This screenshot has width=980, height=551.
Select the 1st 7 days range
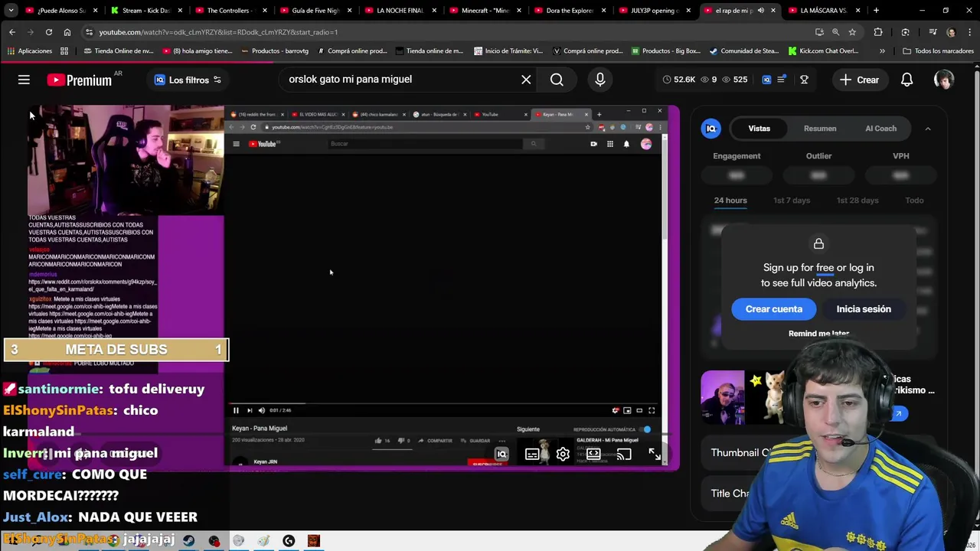point(792,201)
